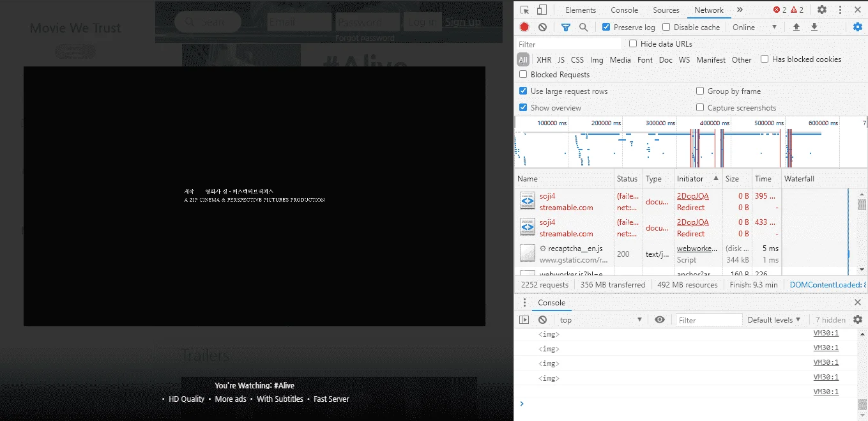Image resolution: width=868 pixels, height=421 pixels.
Task: Click in the network Filter text field
Action: [x=568, y=44]
